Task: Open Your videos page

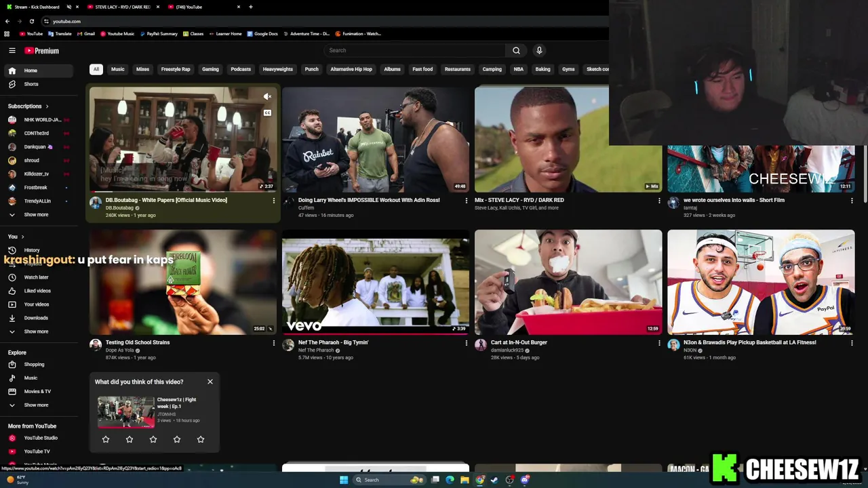Action: (38, 304)
